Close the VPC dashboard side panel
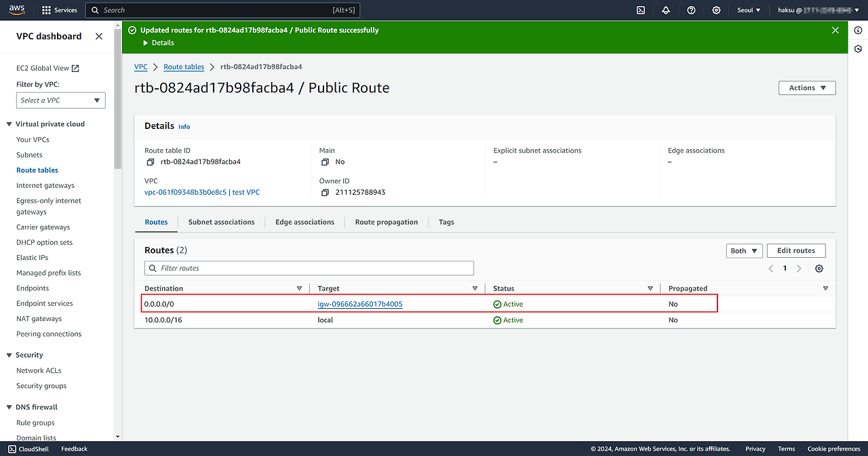Image resolution: width=868 pixels, height=456 pixels. pos(99,37)
